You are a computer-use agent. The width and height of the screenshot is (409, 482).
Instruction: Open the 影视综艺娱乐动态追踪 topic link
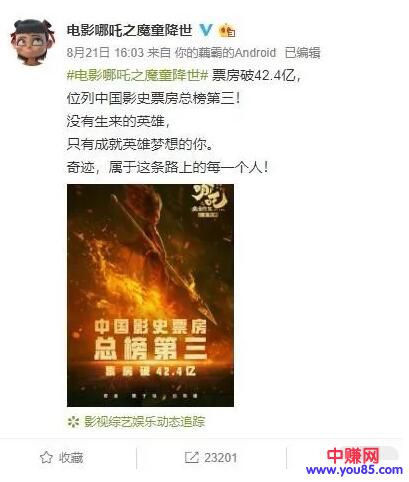click(x=144, y=422)
